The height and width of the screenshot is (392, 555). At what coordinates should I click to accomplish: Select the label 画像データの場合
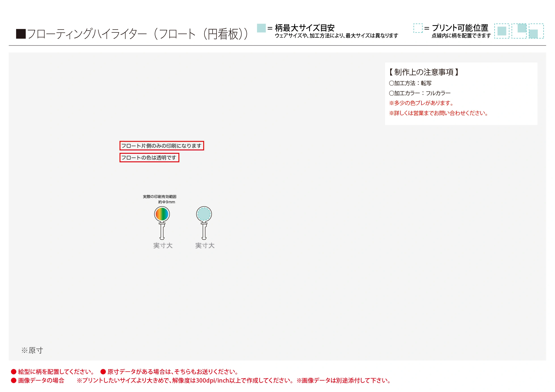point(41,380)
